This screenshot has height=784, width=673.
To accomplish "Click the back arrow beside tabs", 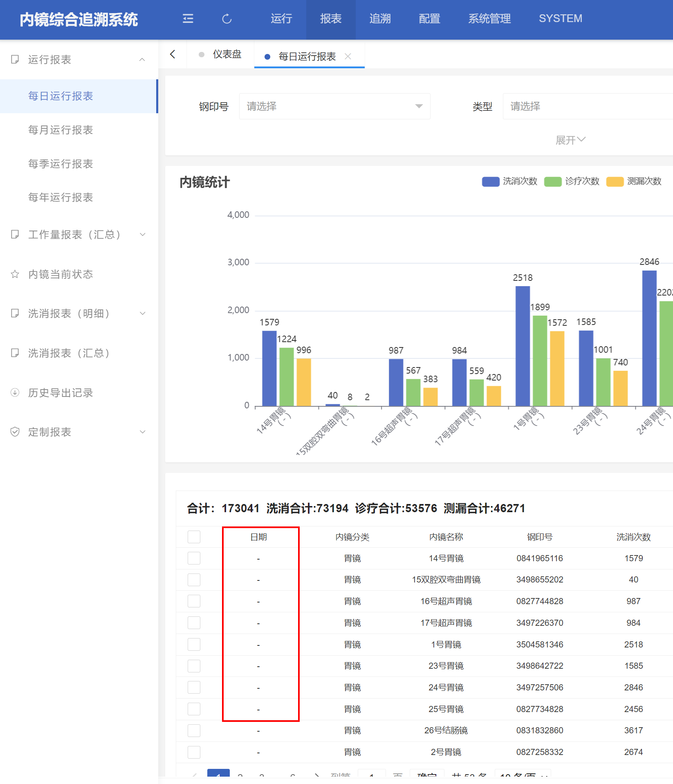I will pyautogui.click(x=173, y=54).
